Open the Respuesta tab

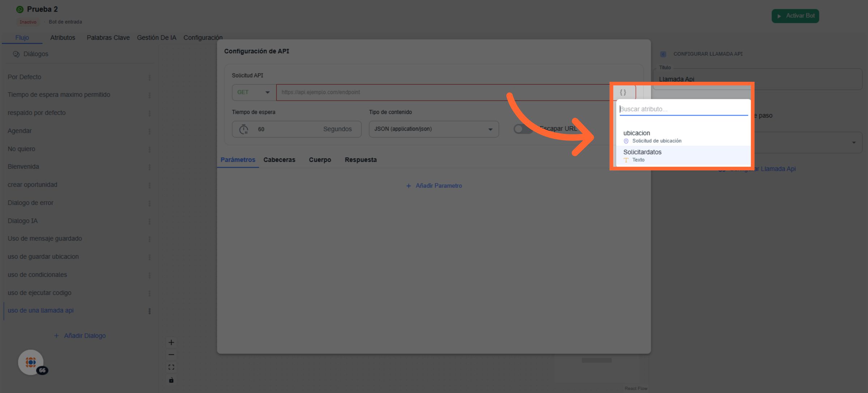[x=361, y=160]
